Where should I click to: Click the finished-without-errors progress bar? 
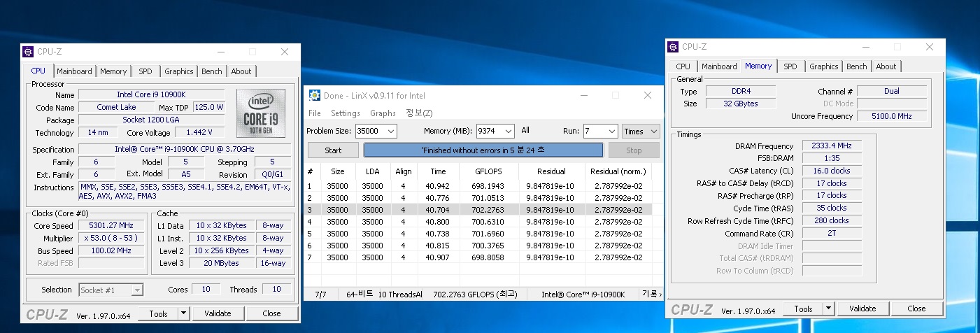click(x=483, y=150)
